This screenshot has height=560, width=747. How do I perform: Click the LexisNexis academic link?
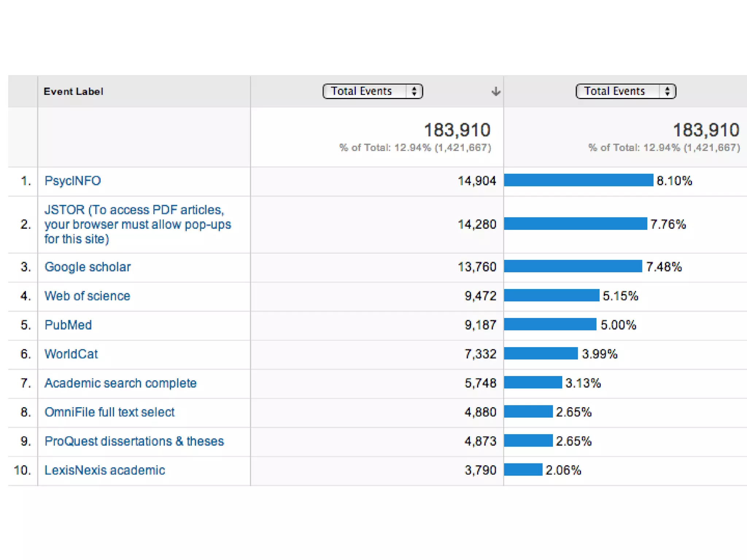click(x=105, y=470)
